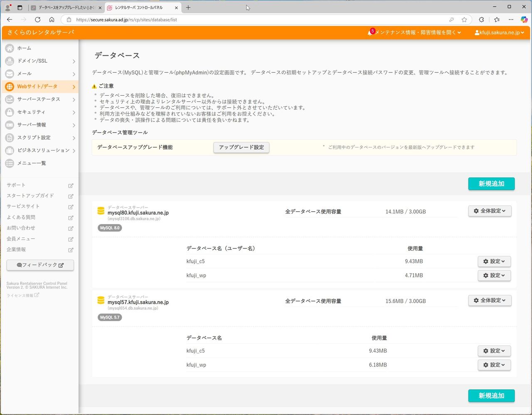
Task: Click the mysql80.kfuji.sakura.ne.jp server name
Action: pos(138,213)
